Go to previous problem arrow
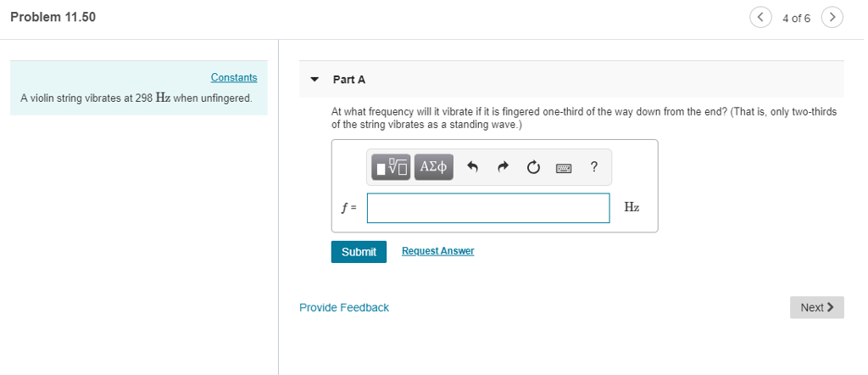The width and height of the screenshot is (868, 375). click(x=760, y=18)
